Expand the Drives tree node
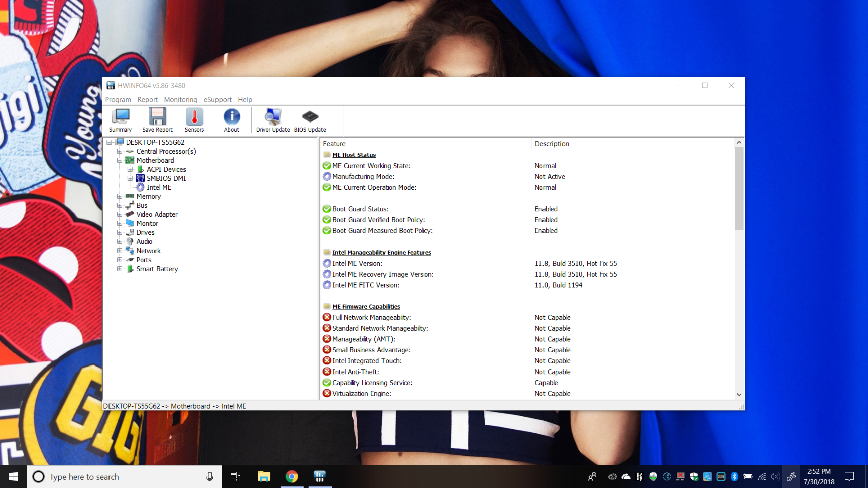Image resolution: width=868 pixels, height=488 pixels. pyautogui.click(x=120, y=232)
